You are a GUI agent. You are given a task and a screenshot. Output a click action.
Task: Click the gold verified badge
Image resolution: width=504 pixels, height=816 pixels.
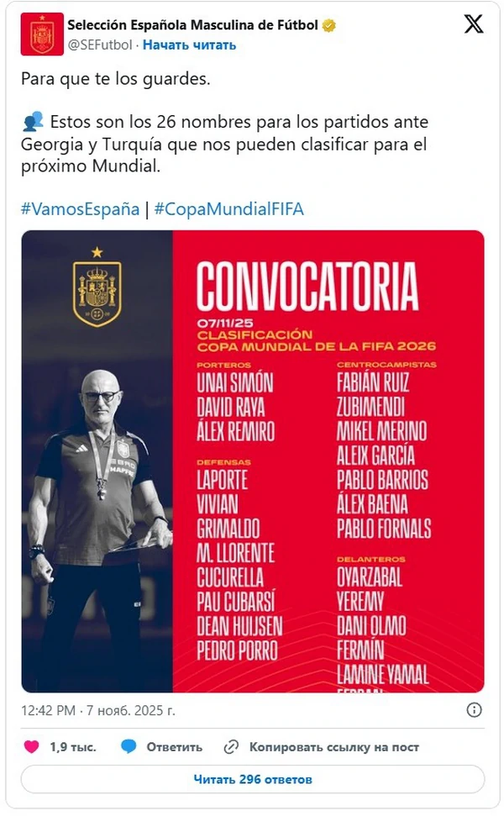(x=329, y=25)
